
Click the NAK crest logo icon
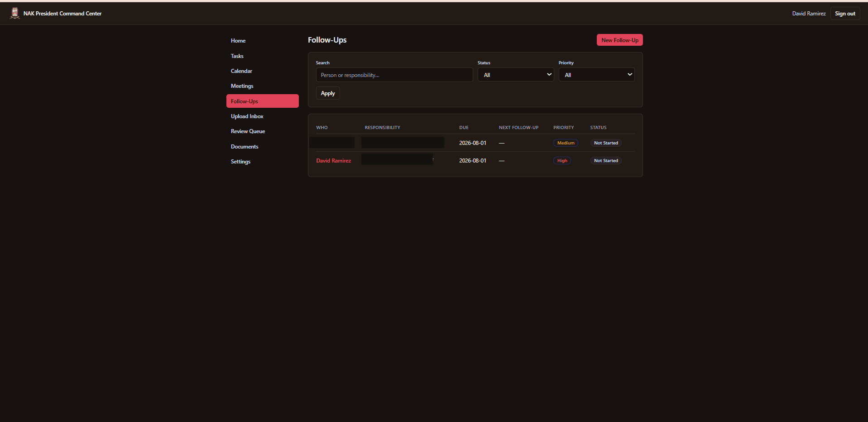pos(15,13)
